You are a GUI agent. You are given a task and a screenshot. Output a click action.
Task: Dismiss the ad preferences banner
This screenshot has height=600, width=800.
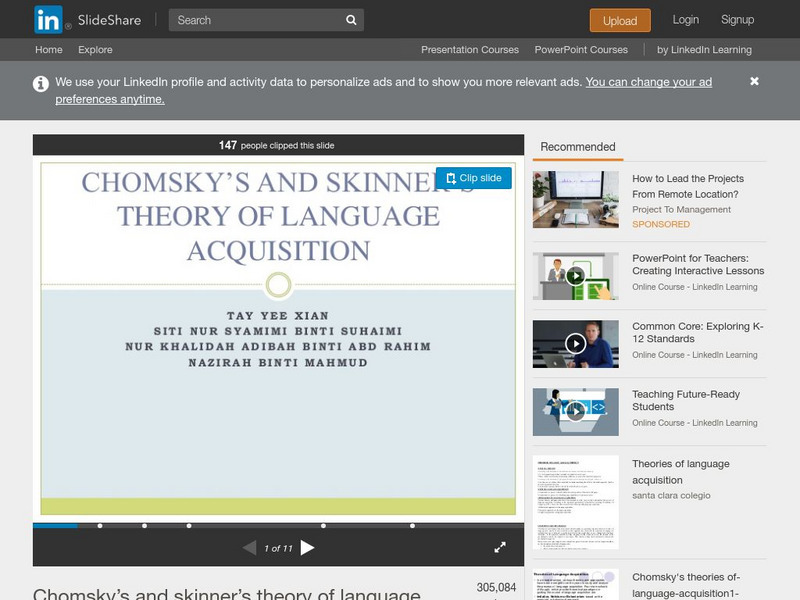[754, 81]
